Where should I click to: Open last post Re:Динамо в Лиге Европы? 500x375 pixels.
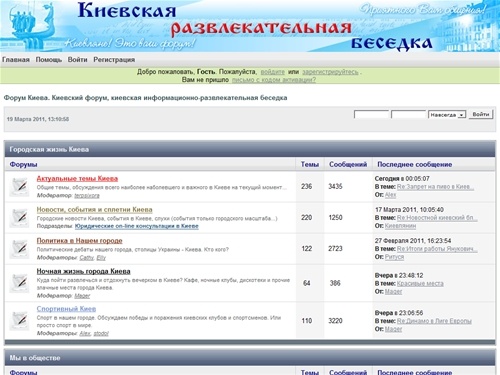434,321
